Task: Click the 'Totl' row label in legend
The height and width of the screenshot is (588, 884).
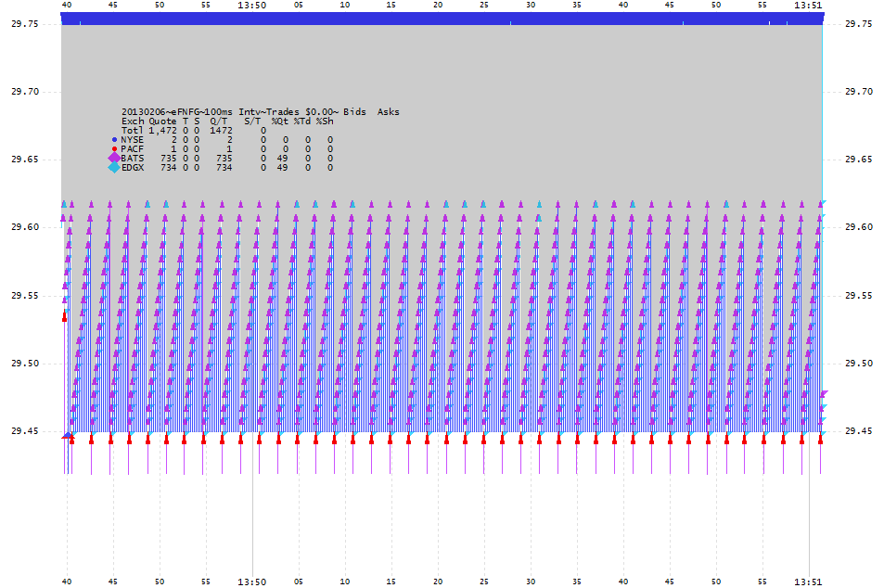Action: point(133,130)
